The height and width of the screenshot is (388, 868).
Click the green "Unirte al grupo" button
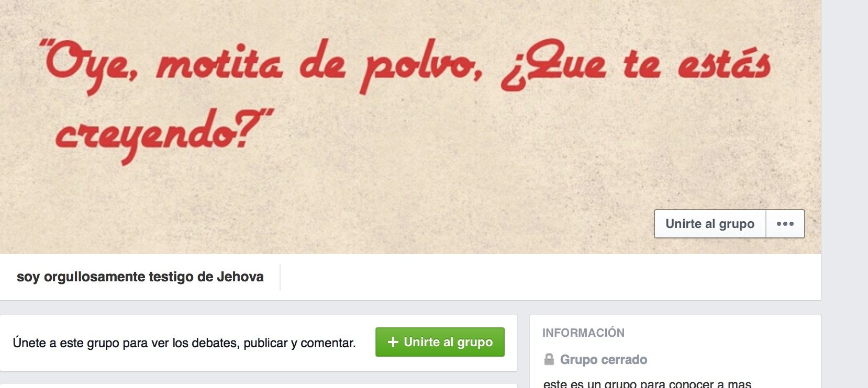[440, 342]
